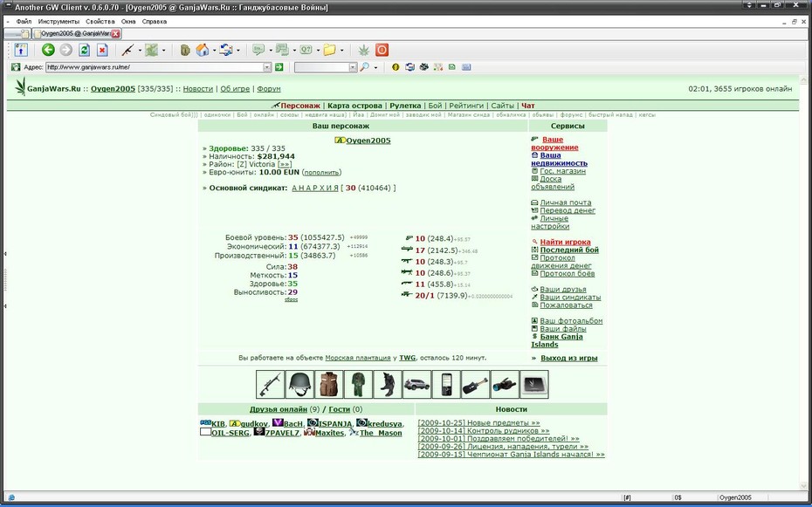Click the green ganja leaf toolbar icon
This screenshot has height=507, width=812.
coord(365,50)
